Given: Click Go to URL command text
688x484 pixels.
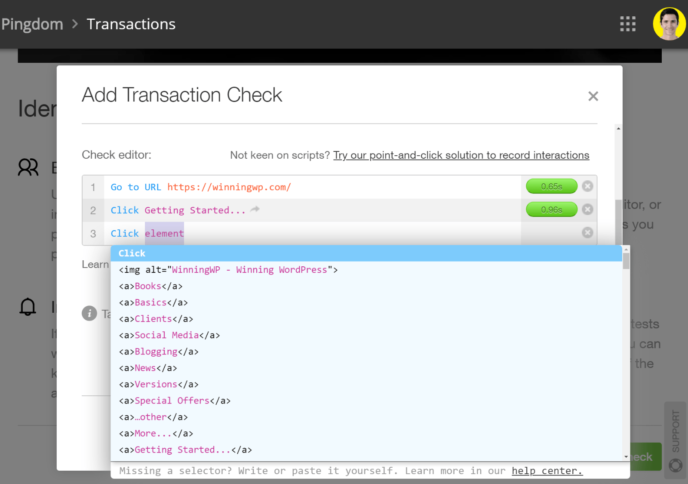Looking at the screenshot, I should [136, 187].
